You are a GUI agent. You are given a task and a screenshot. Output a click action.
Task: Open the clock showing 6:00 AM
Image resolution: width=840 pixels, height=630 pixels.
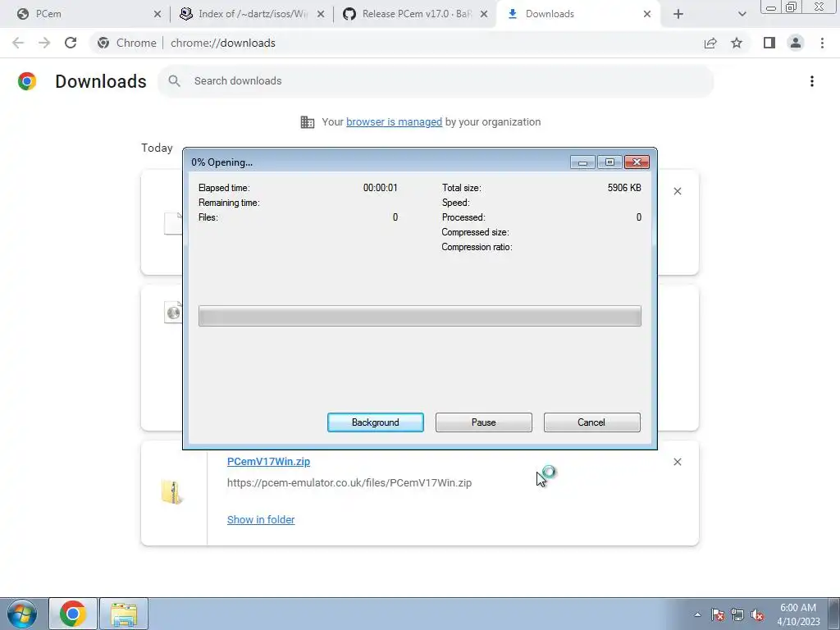pyautogui.click(x=798, y=614)
